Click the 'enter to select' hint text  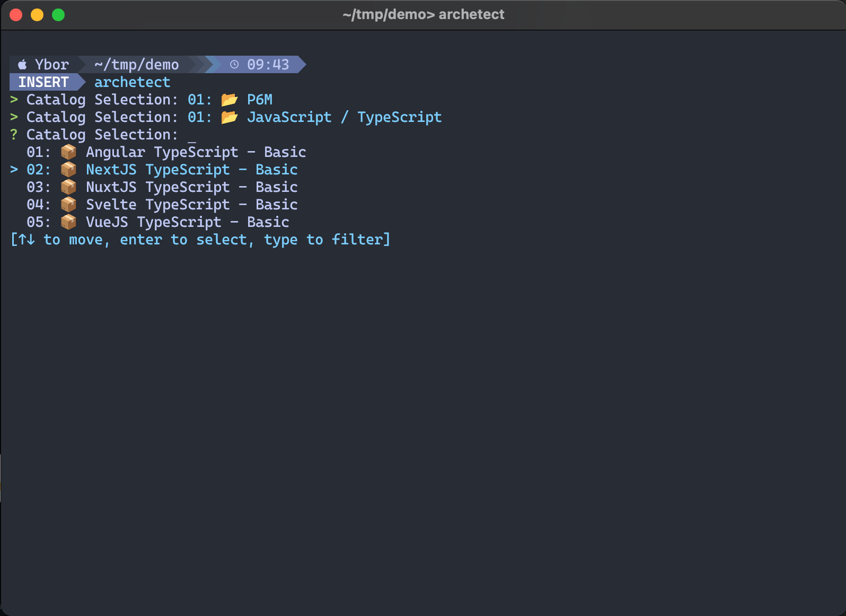click(183, 240)
